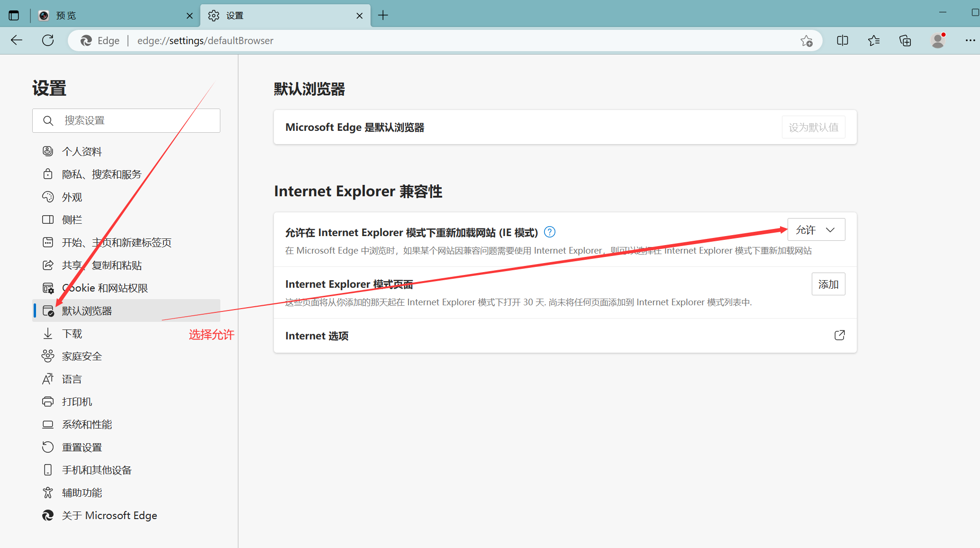Click the 手机和其他设备 phone icon
Viewport: 980px width, 548px height.
[48, 470]
